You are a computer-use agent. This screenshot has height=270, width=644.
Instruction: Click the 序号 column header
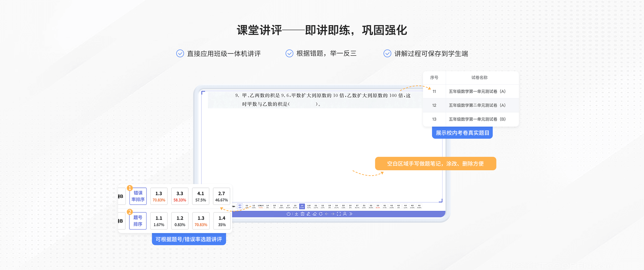pyautogui.click(x=434, y=78)
